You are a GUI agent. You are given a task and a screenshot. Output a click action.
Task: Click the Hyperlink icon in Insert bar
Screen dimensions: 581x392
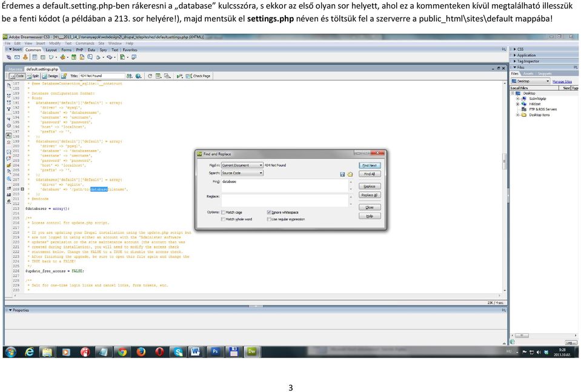click(x=8, y=57)
